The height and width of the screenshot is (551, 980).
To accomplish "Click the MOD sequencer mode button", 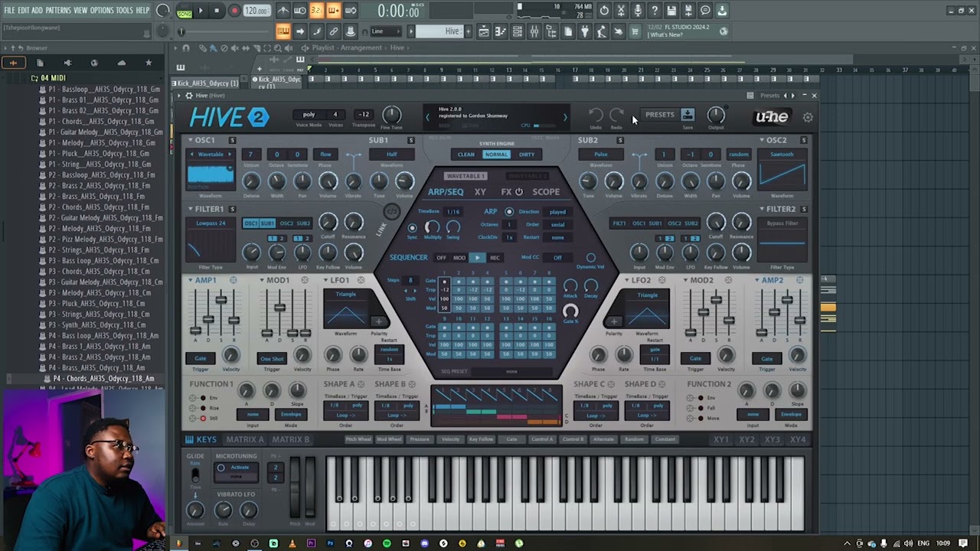I will pyautogui.click(x=459, y=258).
